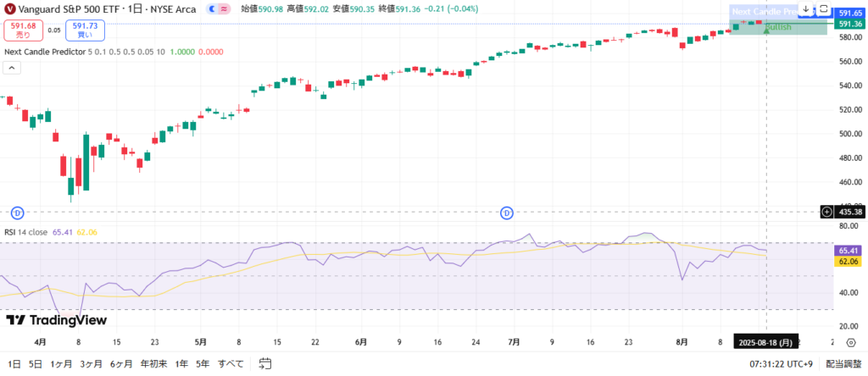
Task: Select the すべて time range
Action: 231,364
